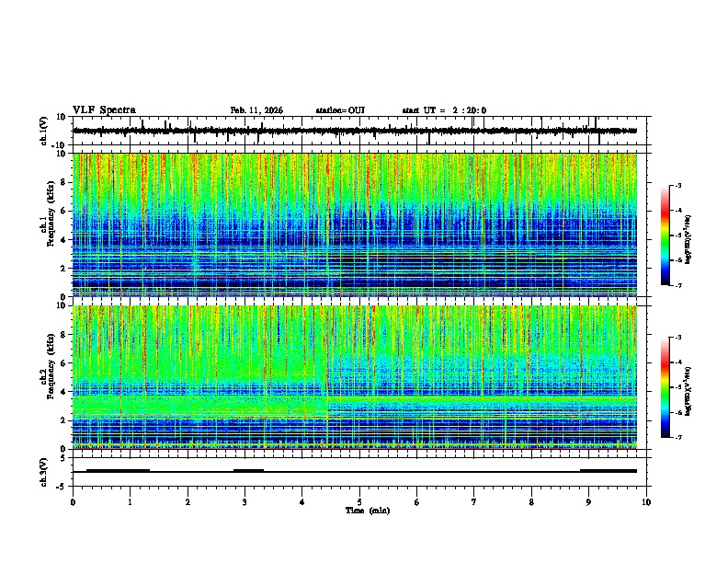728x563 pixels.
Task: Click time axis tick label "1"
Action: [130, 502]
